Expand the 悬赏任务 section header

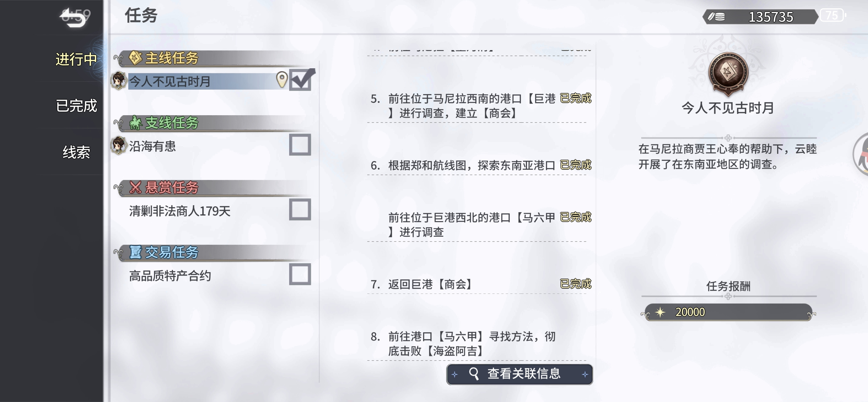[212, 188]
